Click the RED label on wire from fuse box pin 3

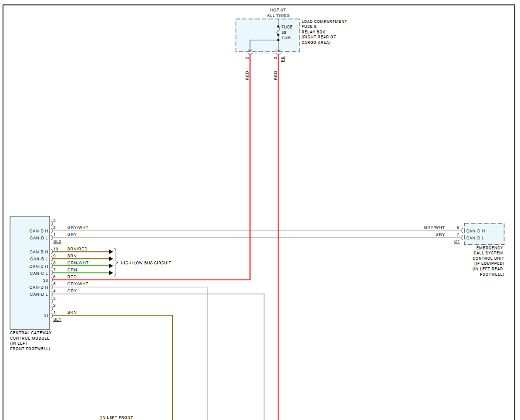click(275, 76)
